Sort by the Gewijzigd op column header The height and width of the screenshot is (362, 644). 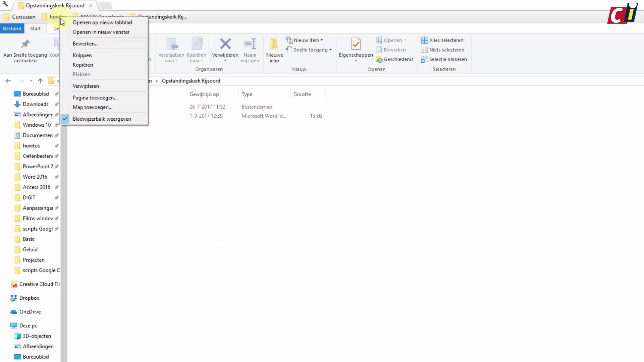(x=204, y=94)
